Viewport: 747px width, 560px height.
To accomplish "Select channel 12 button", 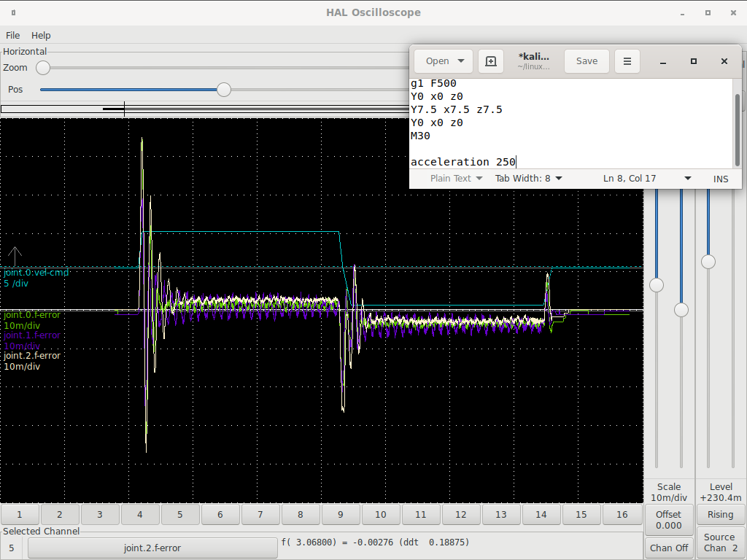I will [461, 514].
